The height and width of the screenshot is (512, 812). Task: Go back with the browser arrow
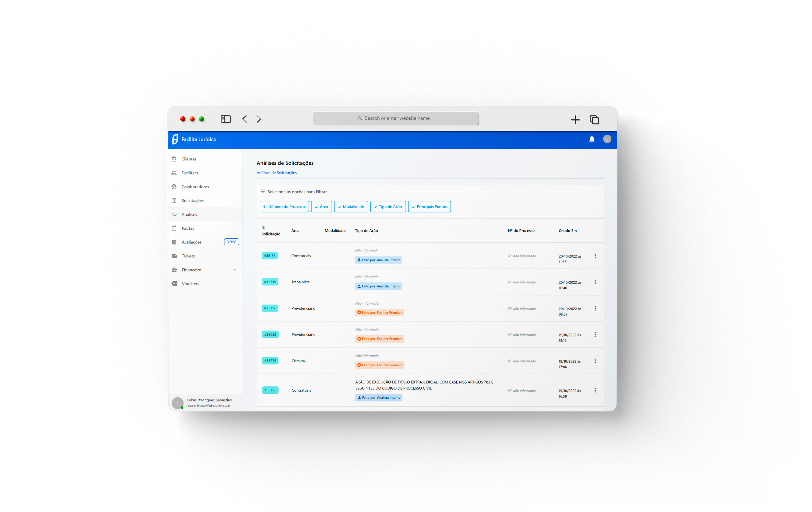point(244,119)
